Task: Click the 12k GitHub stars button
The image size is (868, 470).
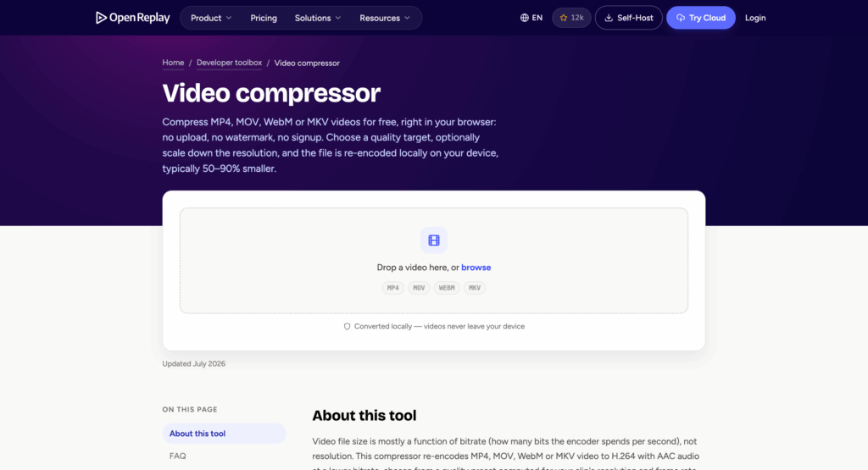Action: pyautogui.click(x=571, y=18)
